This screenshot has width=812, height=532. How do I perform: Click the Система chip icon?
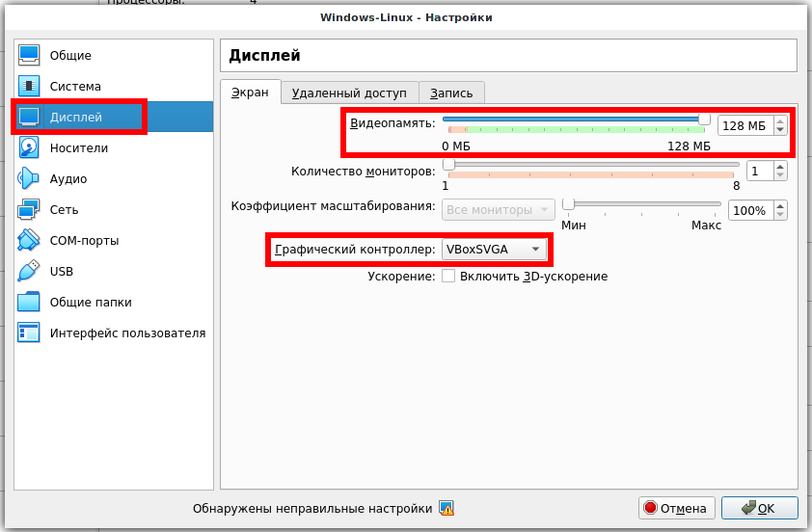click(x=30, y=87)
